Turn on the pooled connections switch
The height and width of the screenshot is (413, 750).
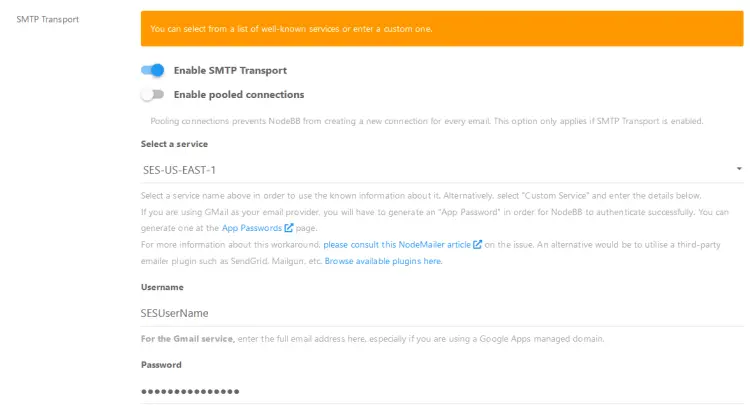tap(152, 95)
